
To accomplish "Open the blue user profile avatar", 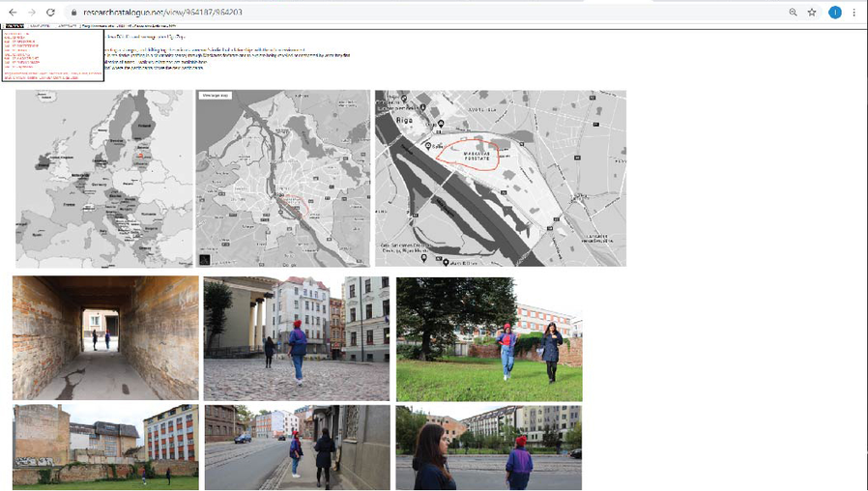I will click(834, 13).
